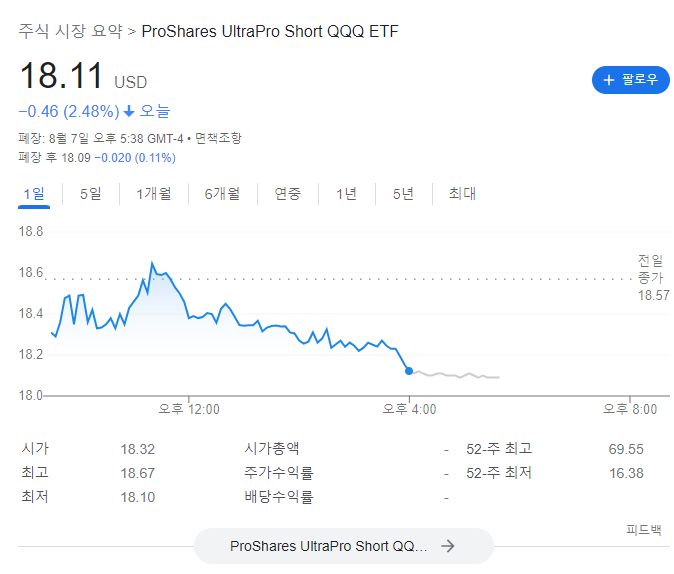Switch to the 5일 tab
674x574 pixels.
[x=91, y=194]
